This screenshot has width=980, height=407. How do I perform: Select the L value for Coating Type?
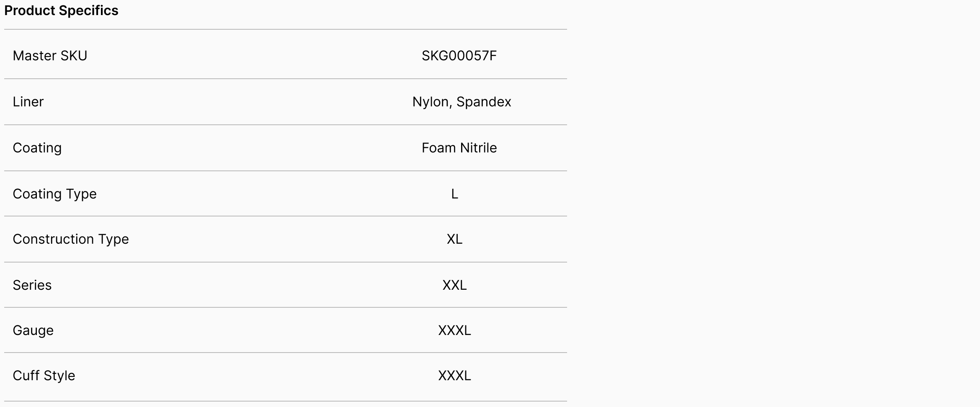click(x=454, y=194)
